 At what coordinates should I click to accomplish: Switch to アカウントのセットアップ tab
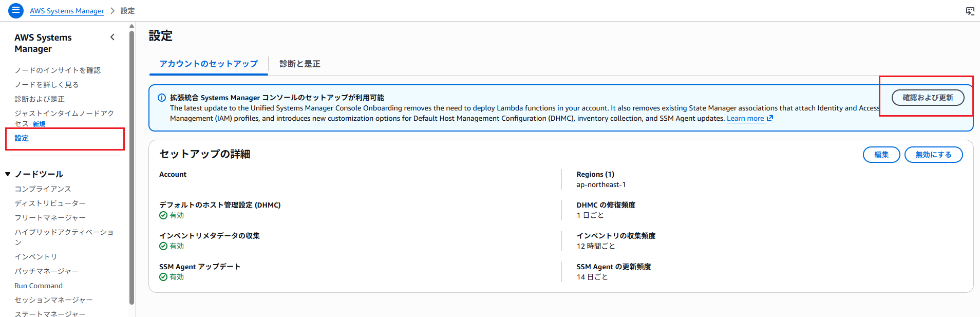click(209, 64)
